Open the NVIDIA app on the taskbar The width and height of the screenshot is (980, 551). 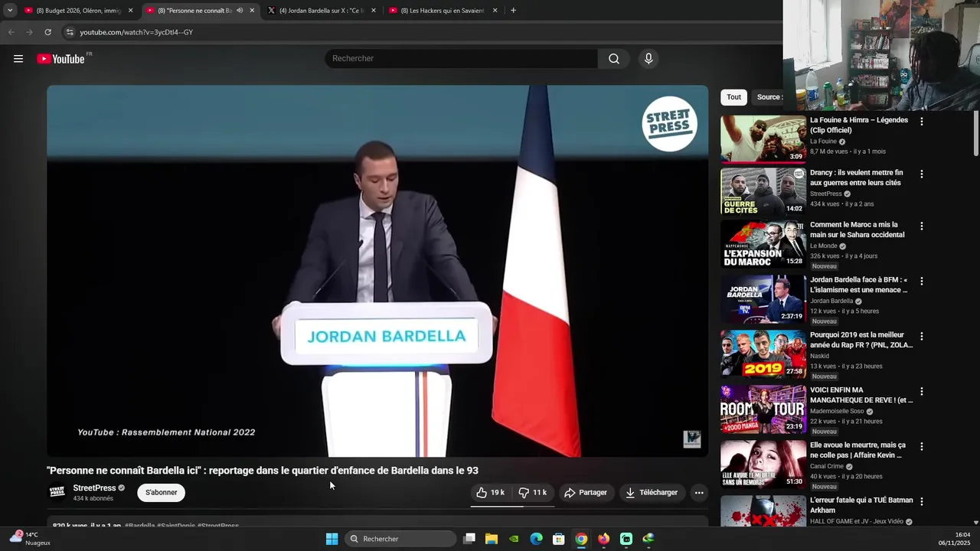(x=514, y=539)
